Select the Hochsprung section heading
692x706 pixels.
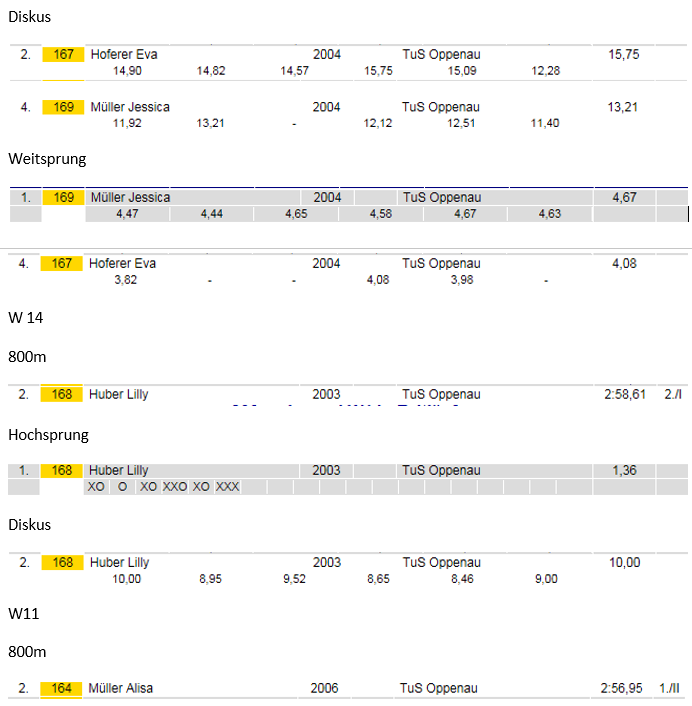[x=49, y=435]
